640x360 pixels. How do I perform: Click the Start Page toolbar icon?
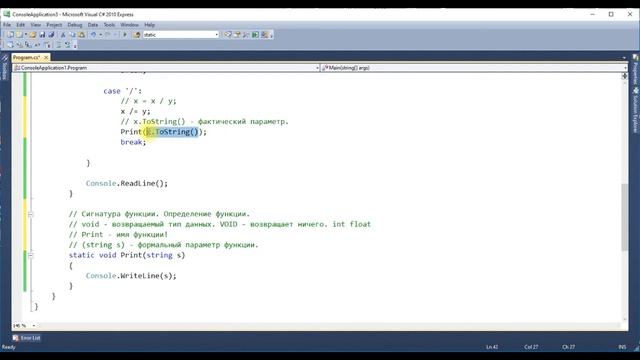pos(255,35)
